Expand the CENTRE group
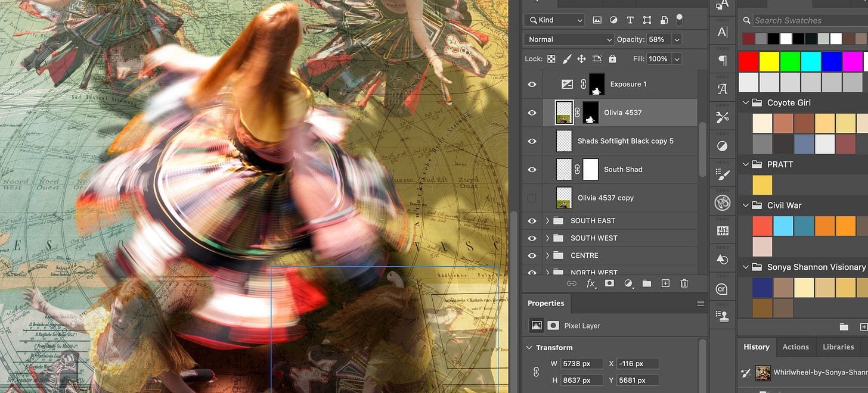 click(547, 255)
